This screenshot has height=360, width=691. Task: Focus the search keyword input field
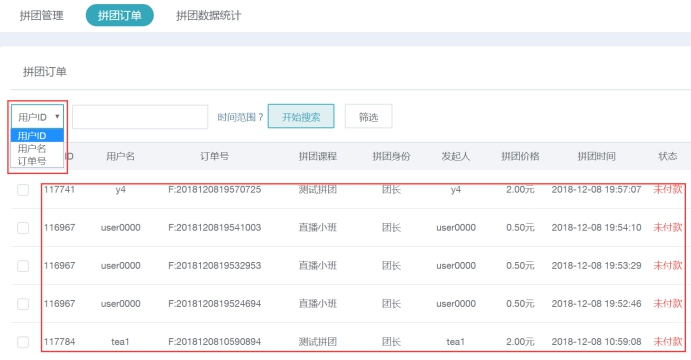(140, 117)
